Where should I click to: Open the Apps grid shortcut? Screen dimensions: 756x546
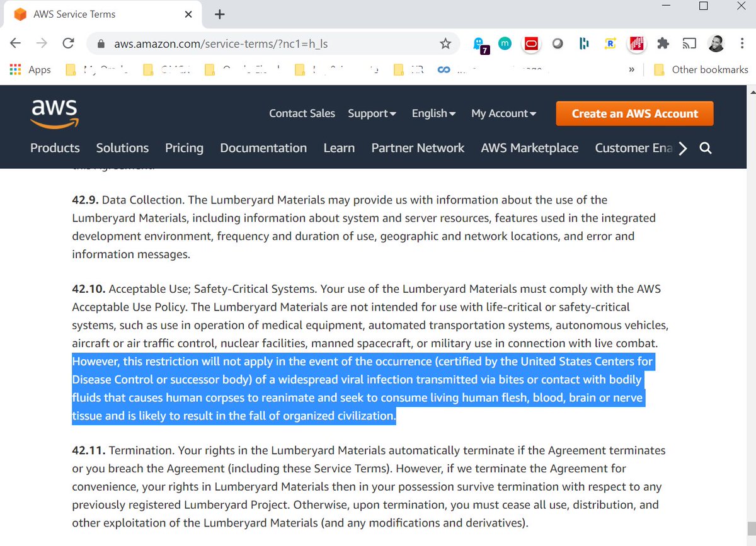(30, 69)
